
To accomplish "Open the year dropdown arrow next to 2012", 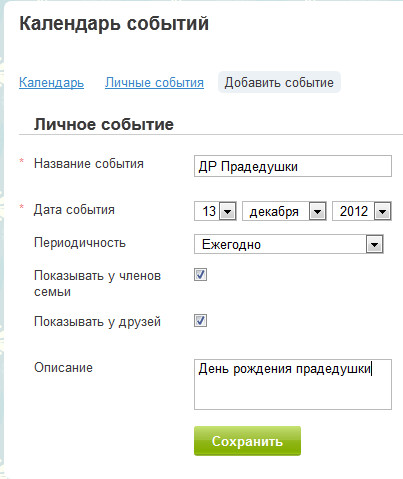I will tap(382, 211).
